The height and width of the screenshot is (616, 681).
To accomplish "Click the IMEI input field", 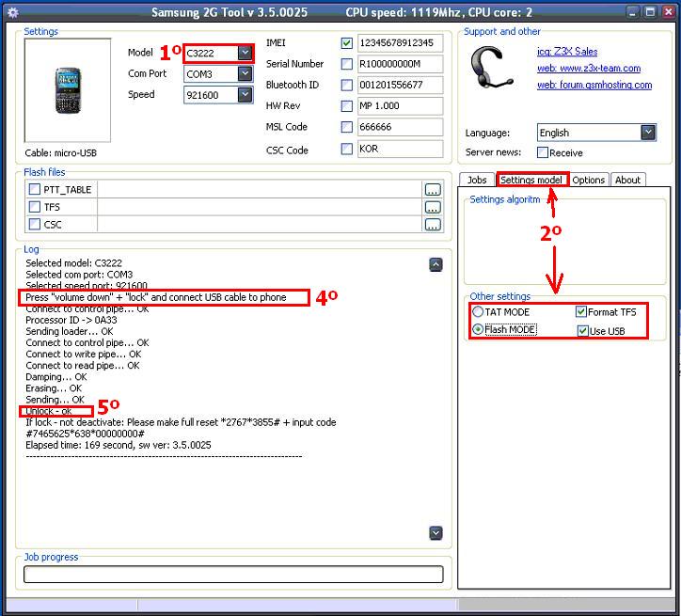I will pyautogui.click(x=400, y=43).
